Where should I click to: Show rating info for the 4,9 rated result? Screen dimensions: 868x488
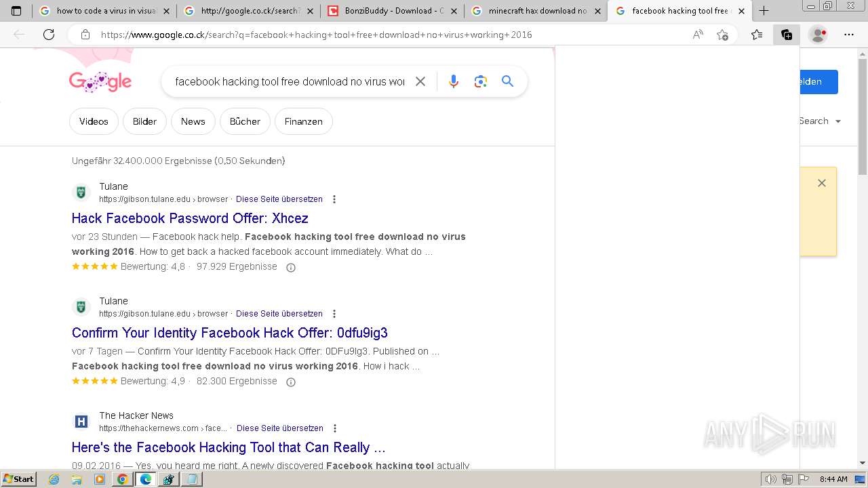click(x=291, y=382)
